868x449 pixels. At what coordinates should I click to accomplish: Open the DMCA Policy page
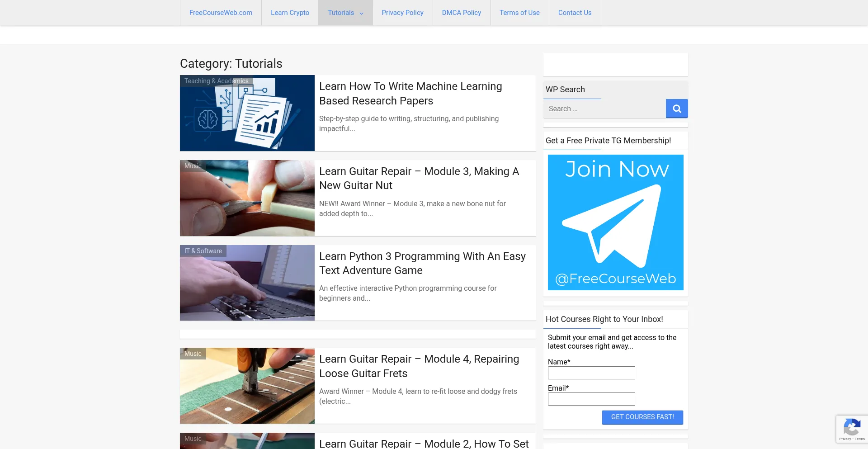coord(461,13)
